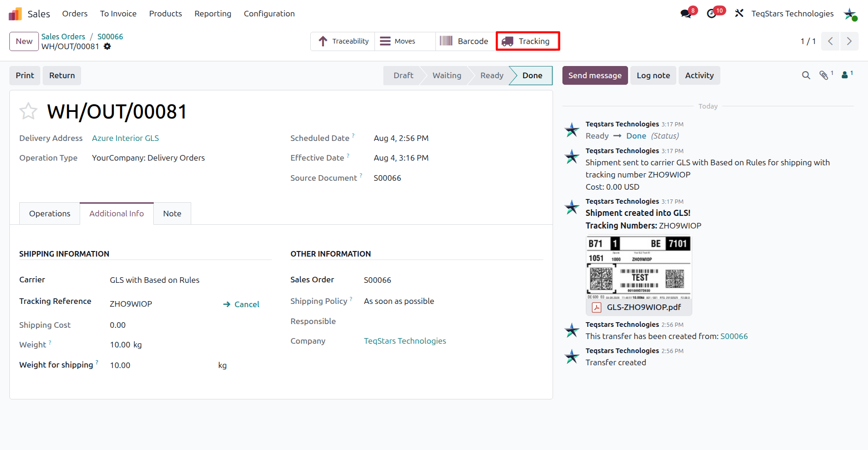Go to next record with right chevron
Viewport: 868px width, 450px height.
click(849, 41)
